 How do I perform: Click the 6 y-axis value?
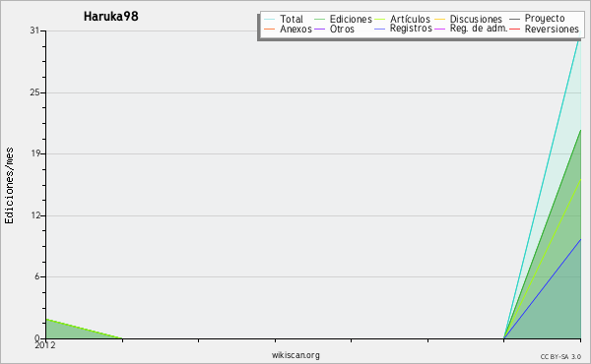click(37, 276)
